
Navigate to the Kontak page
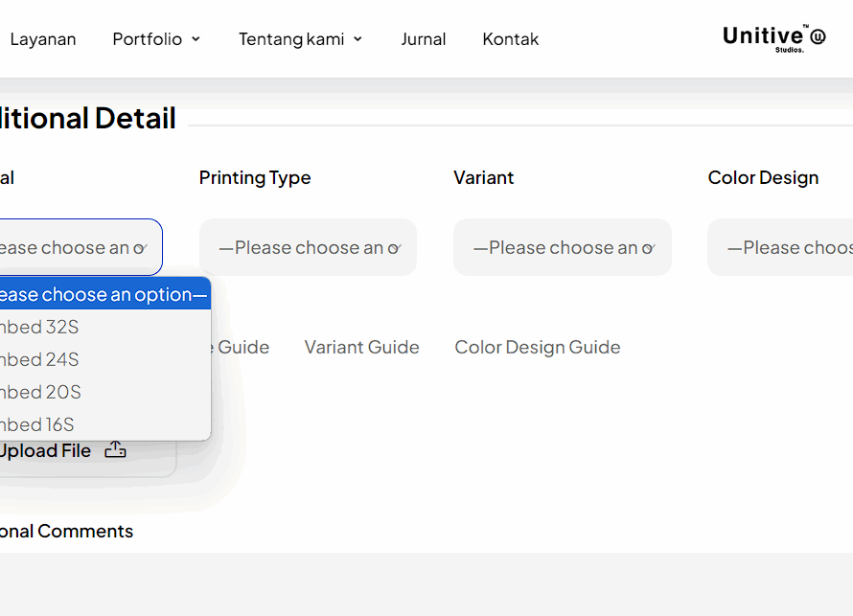(x=511, y=39)
